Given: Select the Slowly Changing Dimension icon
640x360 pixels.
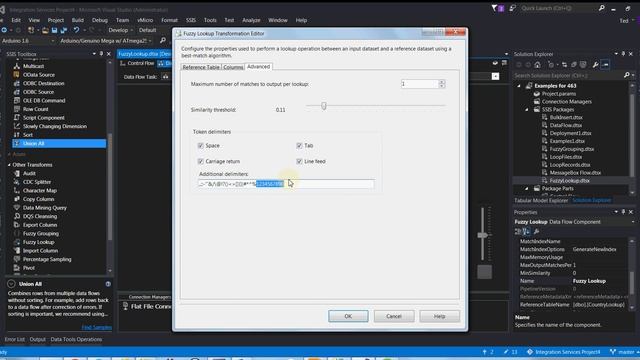Looking at the screenshot, I should click(x=17, y=126).
